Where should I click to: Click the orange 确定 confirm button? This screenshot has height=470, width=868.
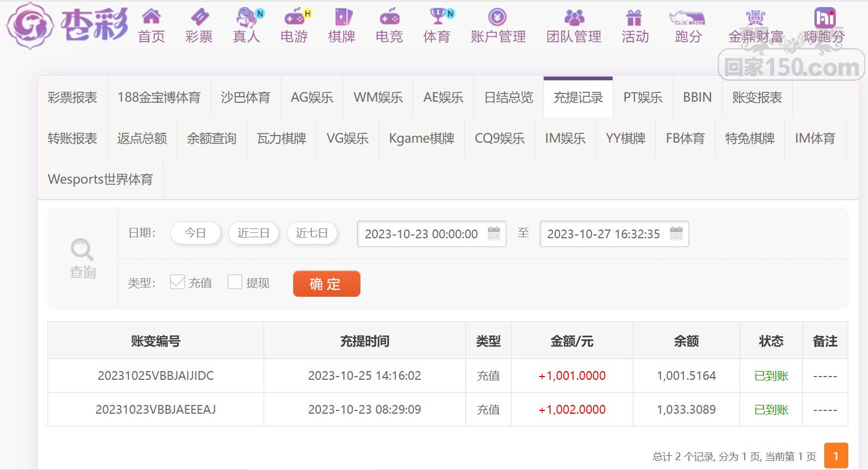tap(327, 284)
